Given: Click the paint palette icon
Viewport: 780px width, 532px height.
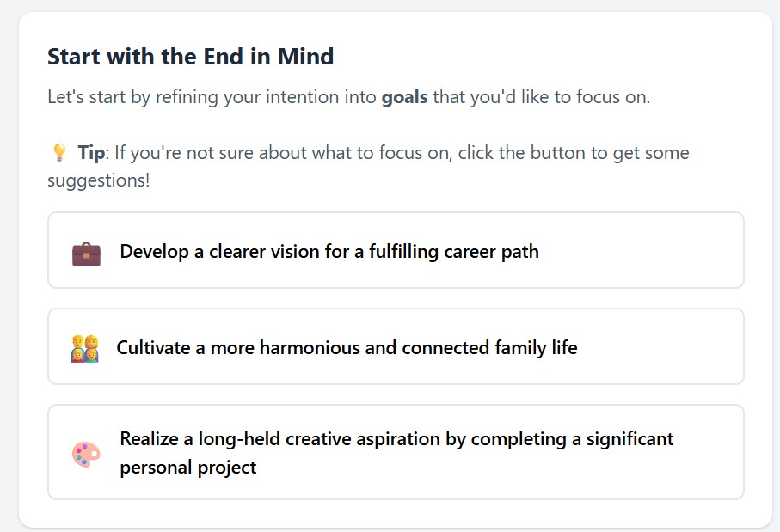Looking at the screenshot, I should (x=86, y=454).
